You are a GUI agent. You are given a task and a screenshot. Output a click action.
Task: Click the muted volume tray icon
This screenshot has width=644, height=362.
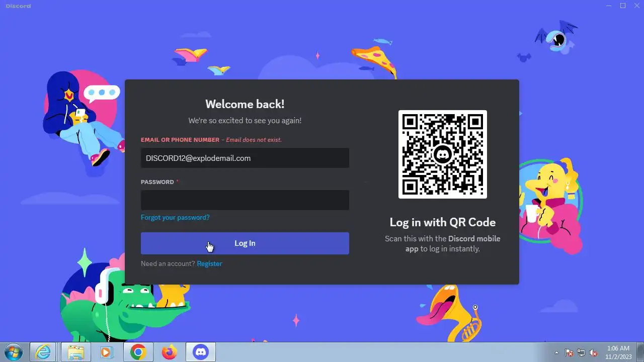pyautogui.click(x=594, y=352)
